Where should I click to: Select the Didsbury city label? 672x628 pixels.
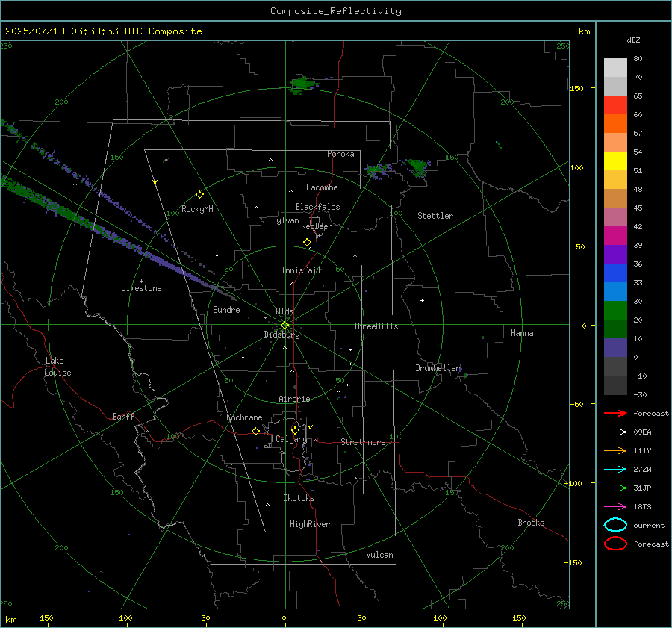281,335
